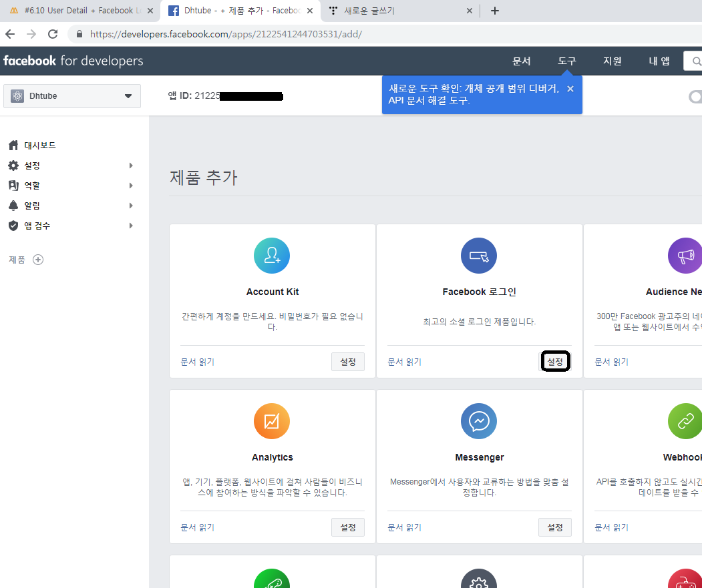Toggle the app status switch at top right
Viewport: 702px width, 588px height.
(695, 97)
